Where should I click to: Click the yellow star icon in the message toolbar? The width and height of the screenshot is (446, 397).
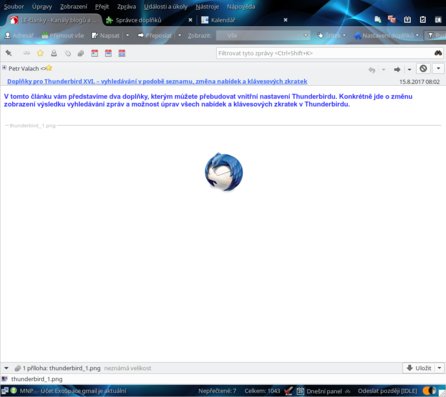[40, 53]
